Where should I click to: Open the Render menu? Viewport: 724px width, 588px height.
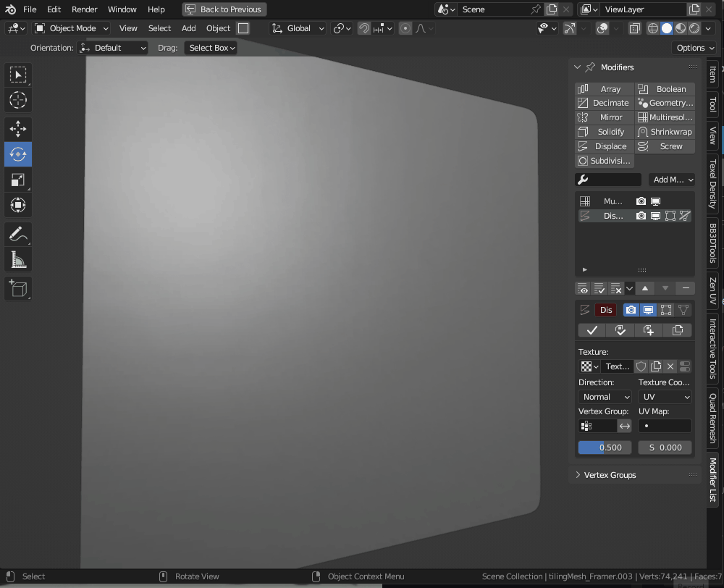click(x=84, y=9)
